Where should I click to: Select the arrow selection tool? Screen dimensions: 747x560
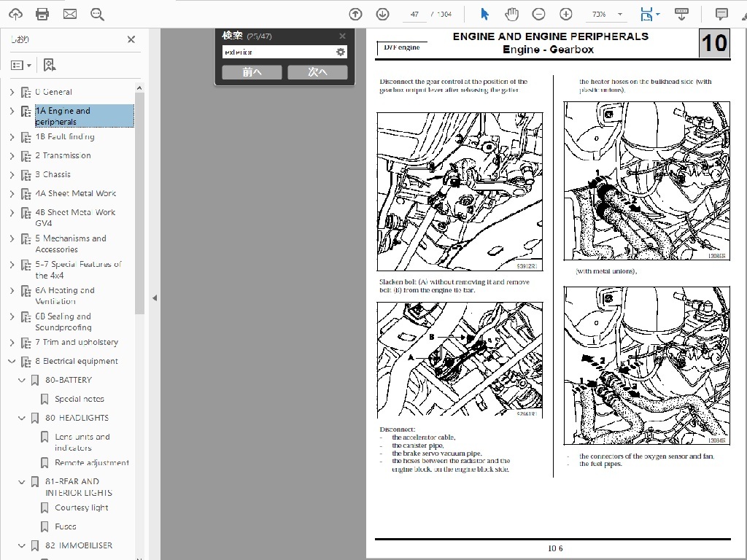click(484, 15)
